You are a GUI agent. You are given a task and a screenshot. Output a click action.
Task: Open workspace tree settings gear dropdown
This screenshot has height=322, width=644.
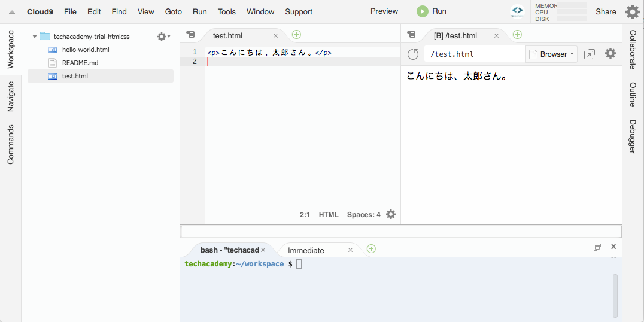coord(163,37)
